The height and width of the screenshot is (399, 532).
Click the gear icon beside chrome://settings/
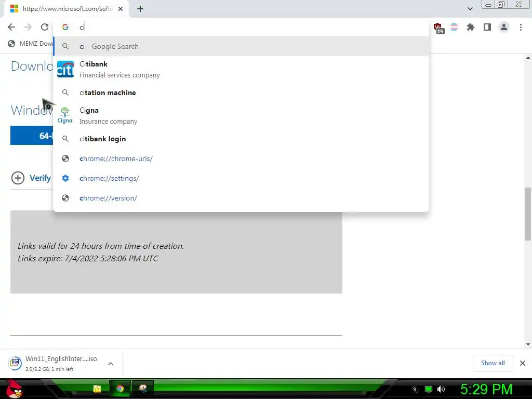pos(65,178)
